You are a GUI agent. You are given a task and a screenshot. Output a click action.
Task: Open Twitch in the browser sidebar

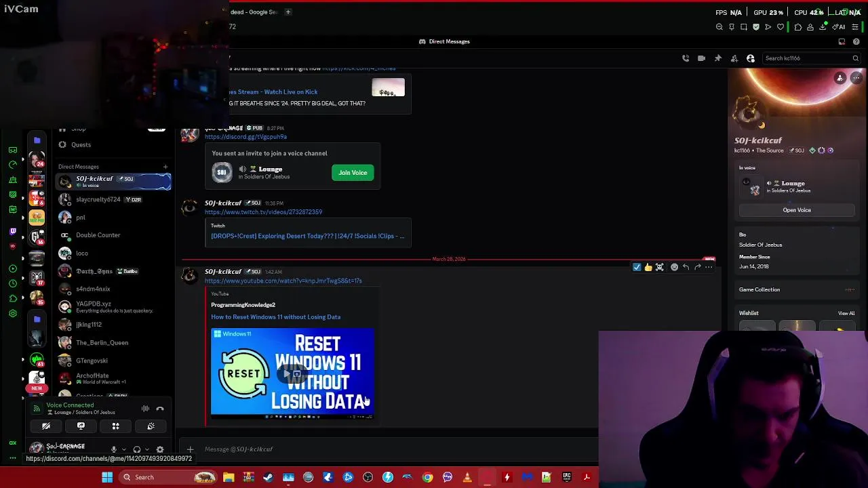13,231
